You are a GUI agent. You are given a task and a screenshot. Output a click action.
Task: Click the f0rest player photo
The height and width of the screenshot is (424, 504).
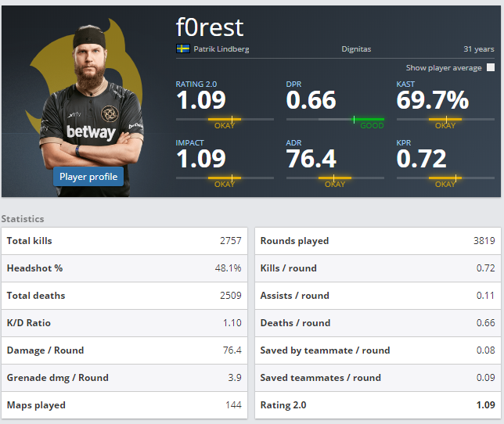90,110
